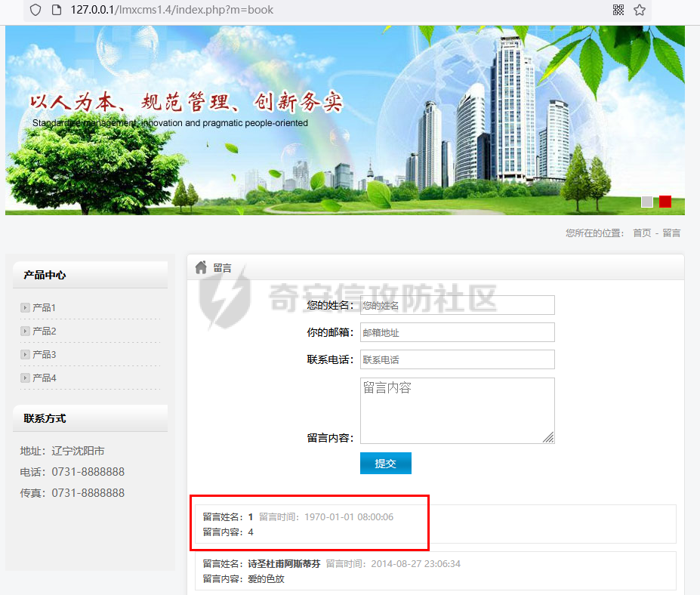Click the 您的姓名 form label
This screenshot has height=595, width=700.
330,305
